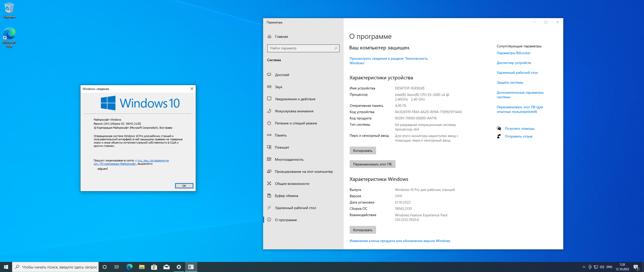Open Многозадачность settings section
644x272 pixels.
(303, 159)
